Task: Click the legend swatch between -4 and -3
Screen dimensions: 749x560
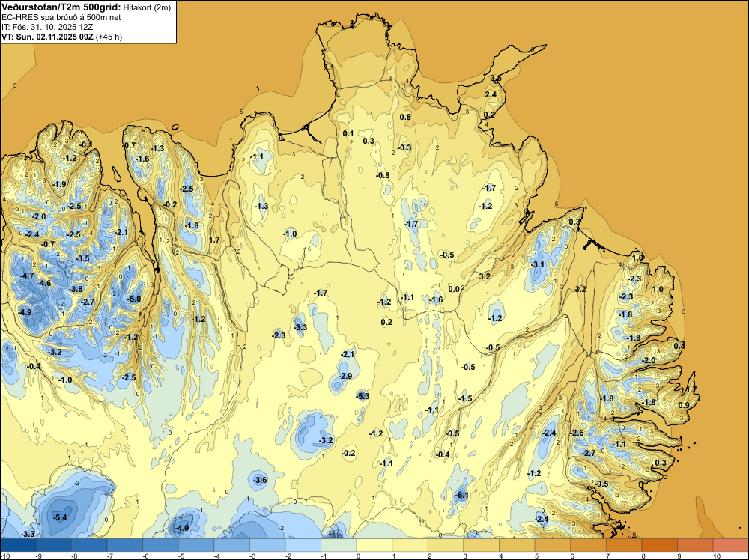Action: 231,545
